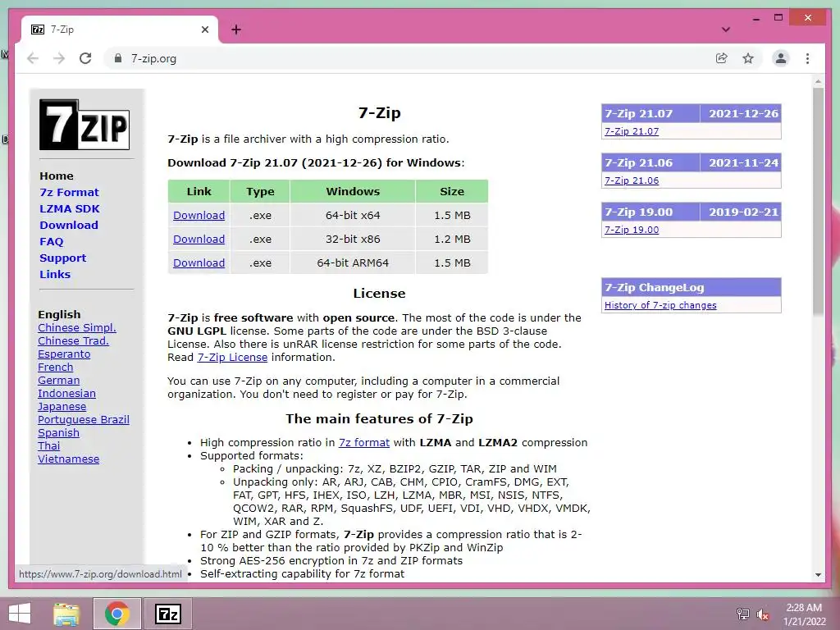Go to Home in the sidebar
Image resolution: width=840 pixels, height=630 pixels.
[57, 176]
